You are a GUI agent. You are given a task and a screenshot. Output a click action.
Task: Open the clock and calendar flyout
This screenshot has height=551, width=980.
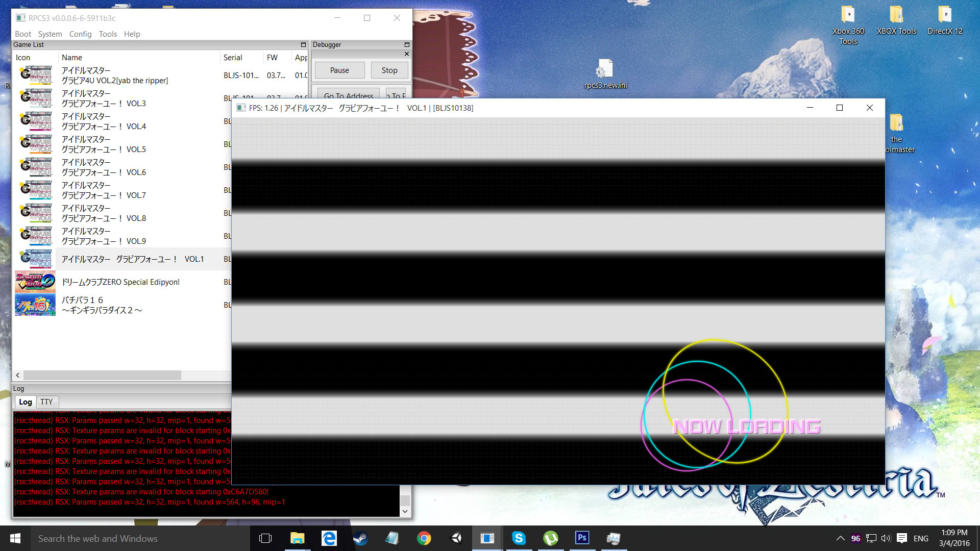[954, 538]
